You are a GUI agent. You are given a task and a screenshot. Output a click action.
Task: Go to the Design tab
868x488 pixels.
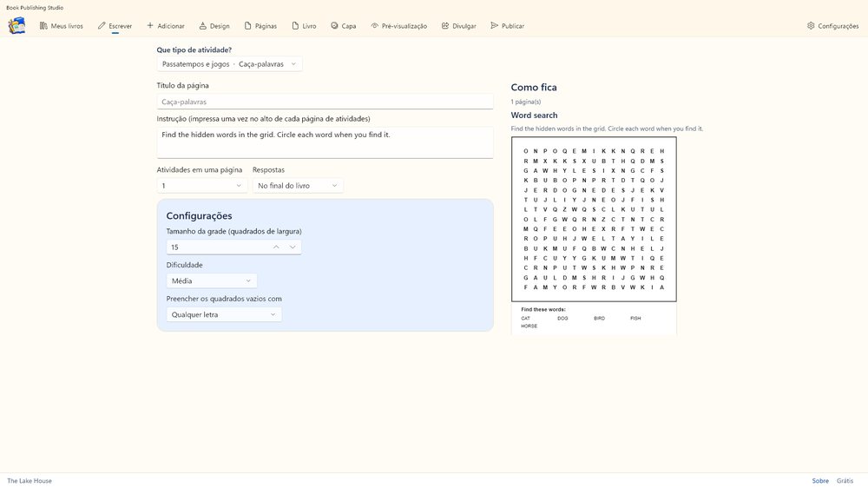point(214,26)
